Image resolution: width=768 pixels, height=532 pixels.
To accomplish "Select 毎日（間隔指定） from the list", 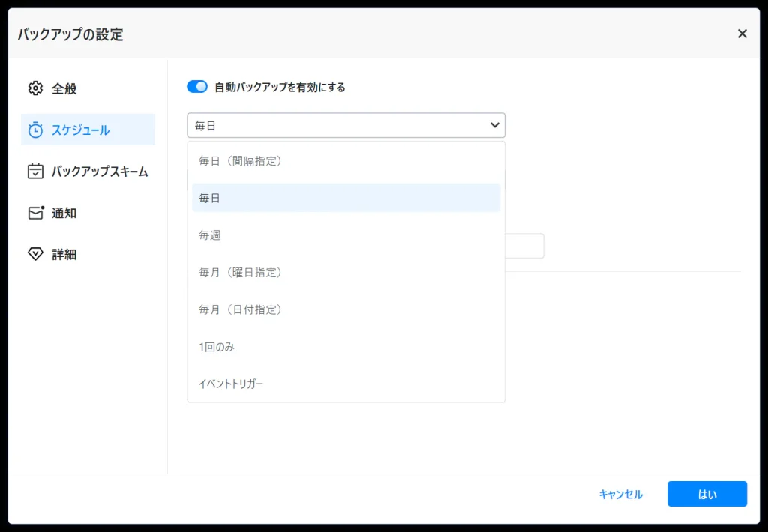I will pos(241,160).
